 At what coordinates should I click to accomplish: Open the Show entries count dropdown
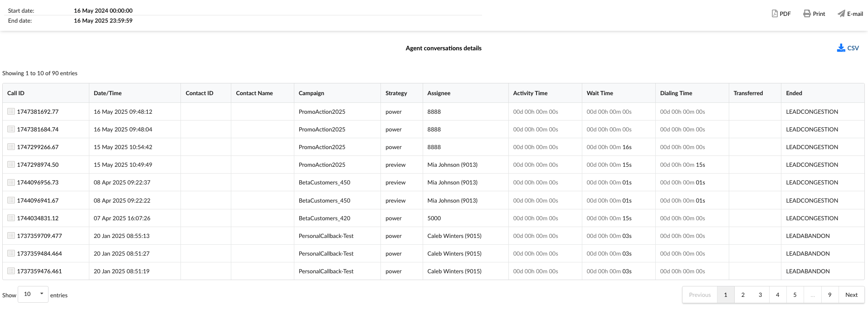[x=33, y=294]
